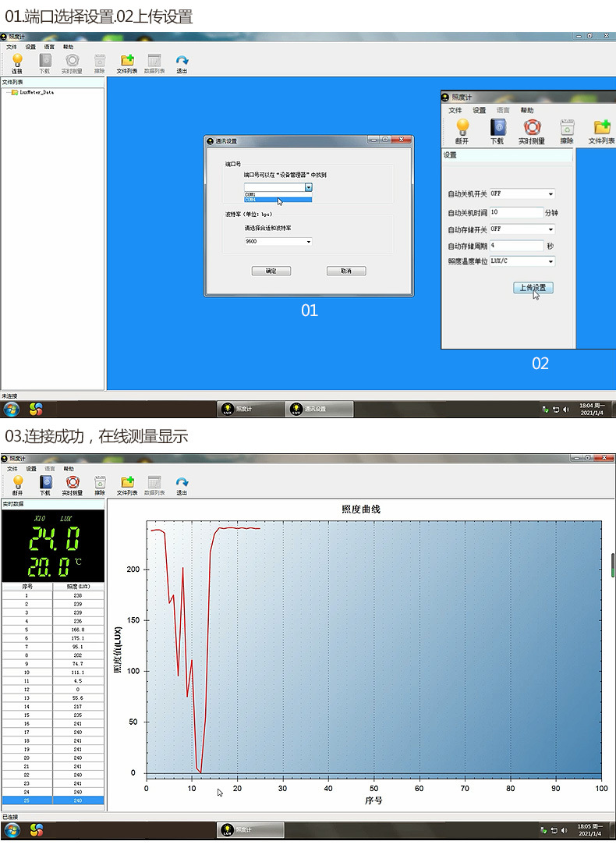Open 设置 menu in the 未连接 window

click(x=30, y=47)
